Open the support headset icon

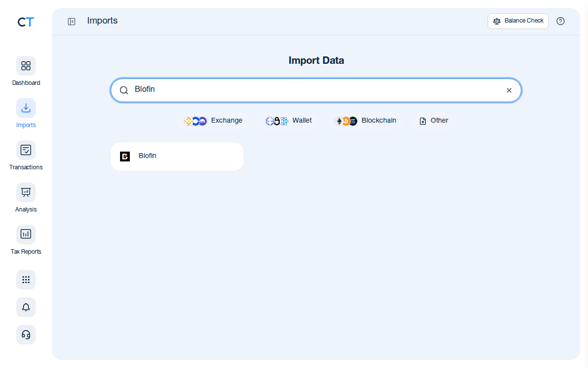26,335
